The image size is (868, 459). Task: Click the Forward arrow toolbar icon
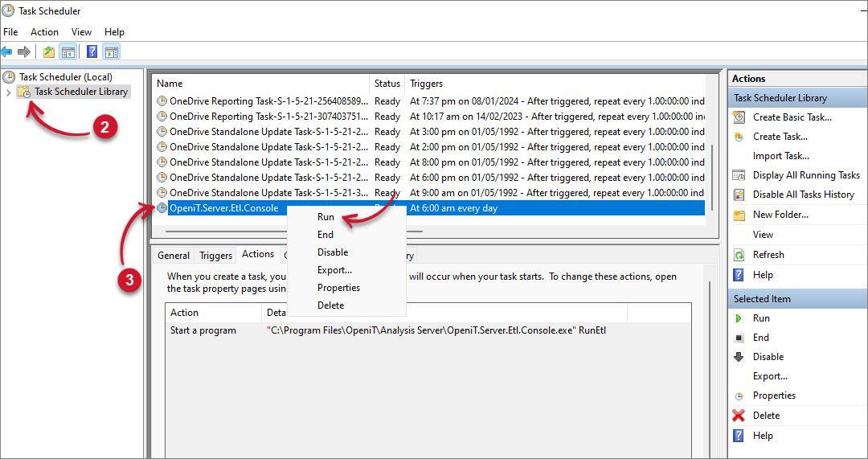(24, 52)
